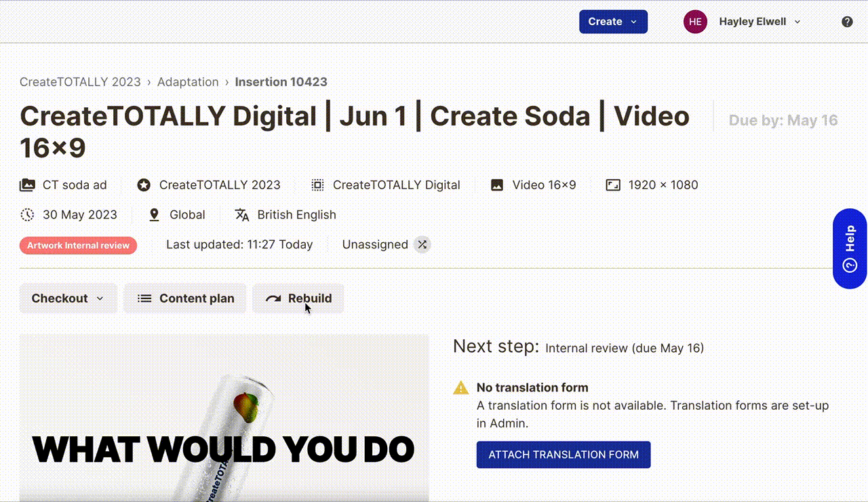
Task: Open the Create dropdown button
Action: 613,22
